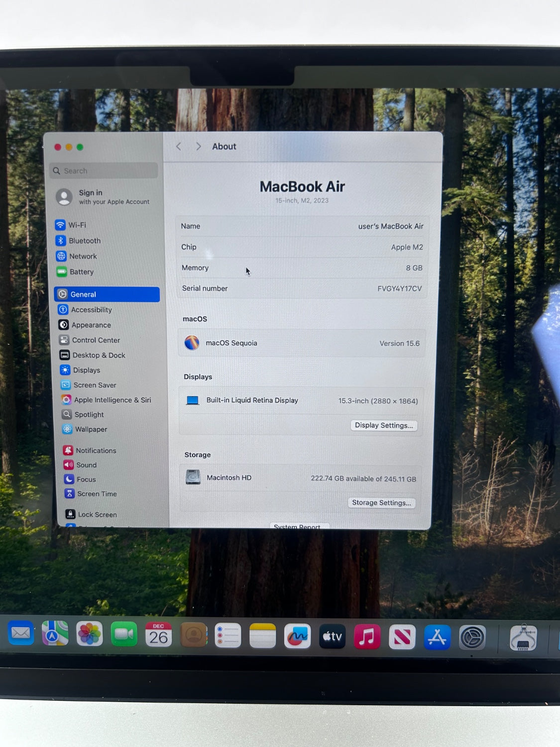This screenshot has height=747, width=560.
Task: Open the Battery settings pane
Action: point(81,272)
